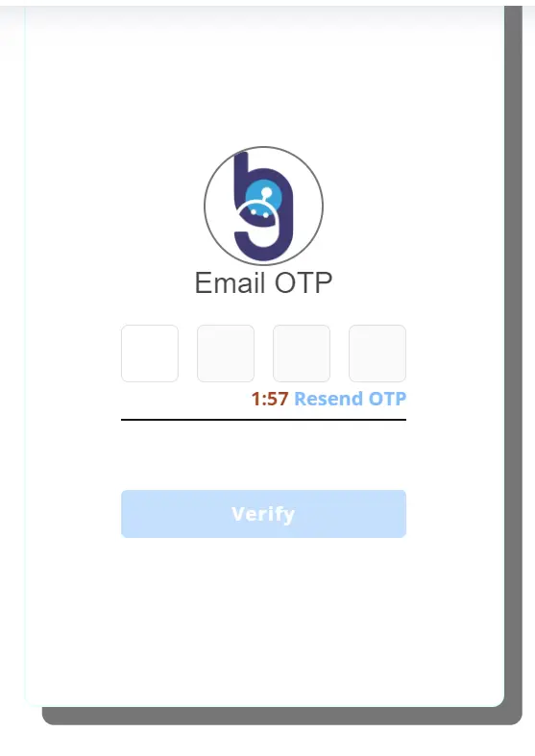Image resolution: width=535 pixels, height=756 pixels.
Task: Click the red countdown digits beside Resend
Action: 270,399
